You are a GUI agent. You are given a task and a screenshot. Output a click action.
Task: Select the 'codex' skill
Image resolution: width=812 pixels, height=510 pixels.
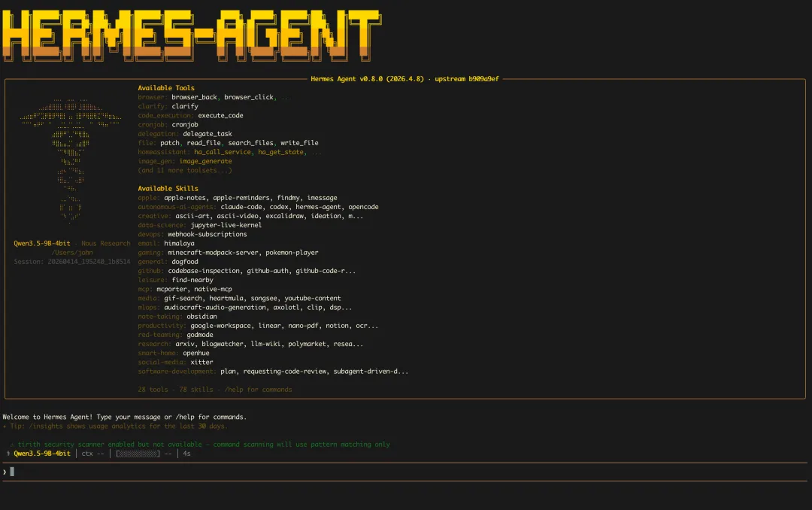coord(279,207)
